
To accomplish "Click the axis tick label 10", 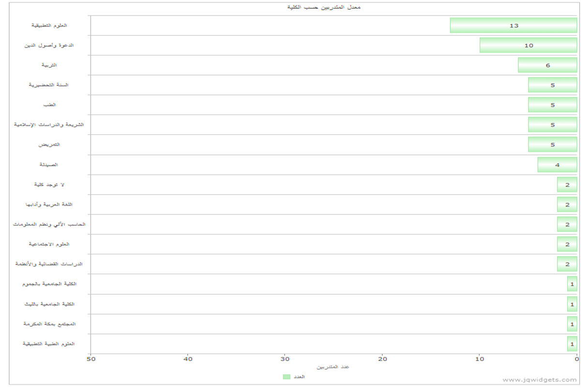I will [480, 359].
